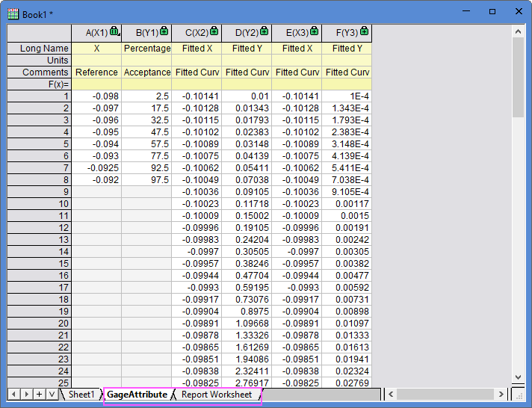Go to the previous sheet tab arrow
Viewport: 532px width, 408px height.
pyautogui.click(x=13, y=394)
